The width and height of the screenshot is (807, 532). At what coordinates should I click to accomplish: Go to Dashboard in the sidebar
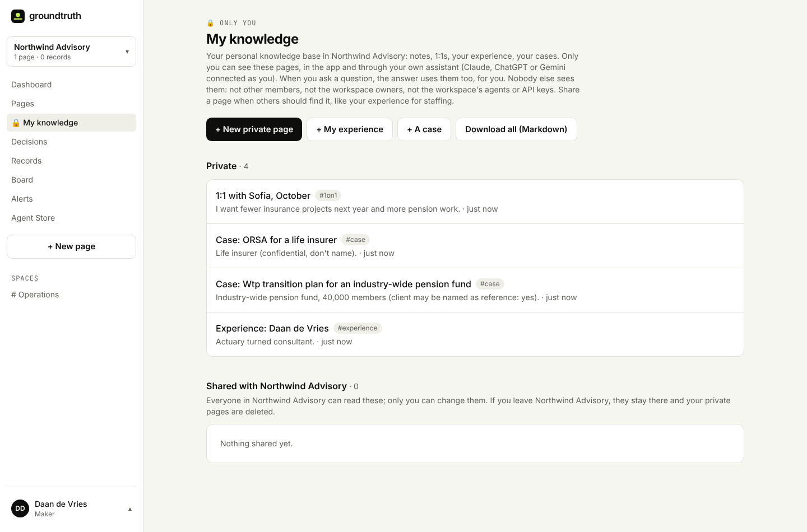[71, 85]
